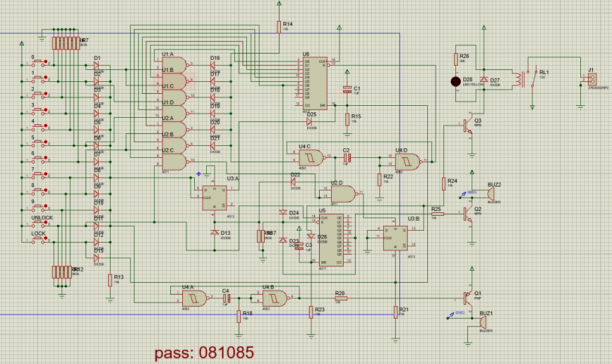Select diode D1 symbol
Screen dimensions: 612x364
click(96, 66)
